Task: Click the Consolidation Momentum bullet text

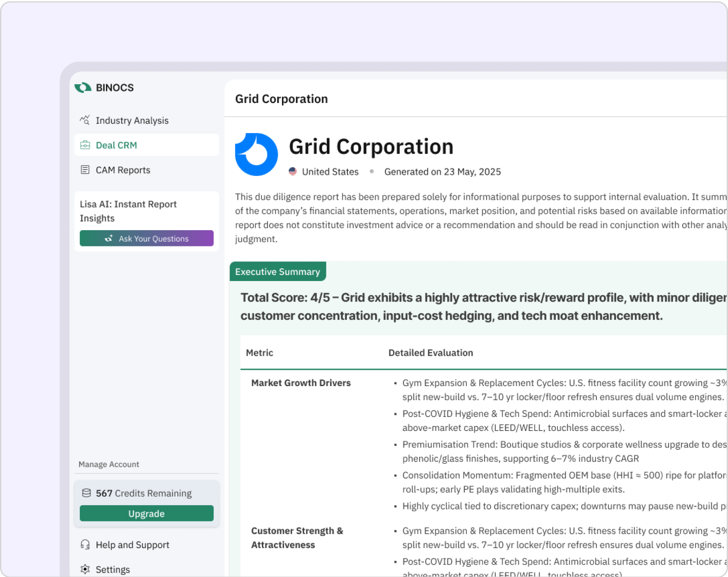Action: (x=564, y=482)
